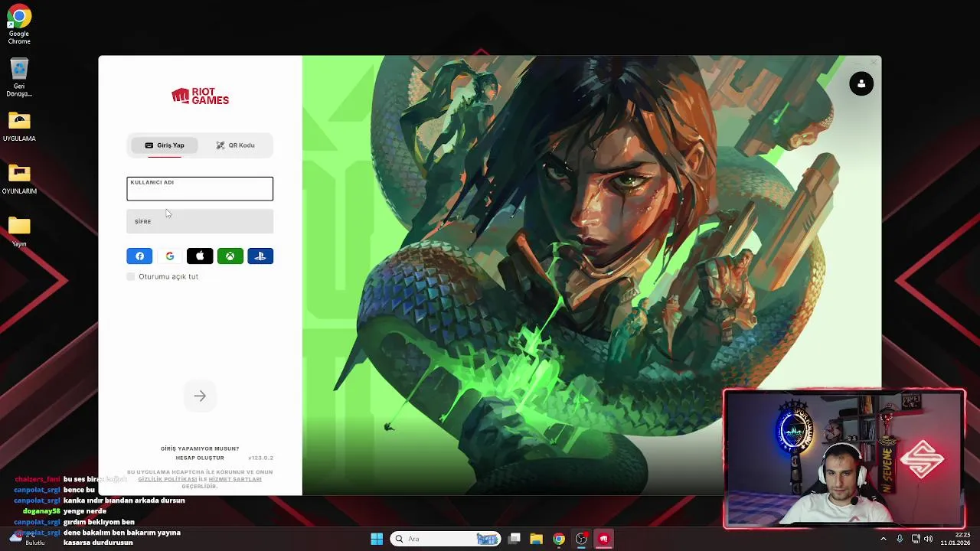Open Chrome from the taskbar
This screenshot has height=551, width=980.
(x=559, y=539)
